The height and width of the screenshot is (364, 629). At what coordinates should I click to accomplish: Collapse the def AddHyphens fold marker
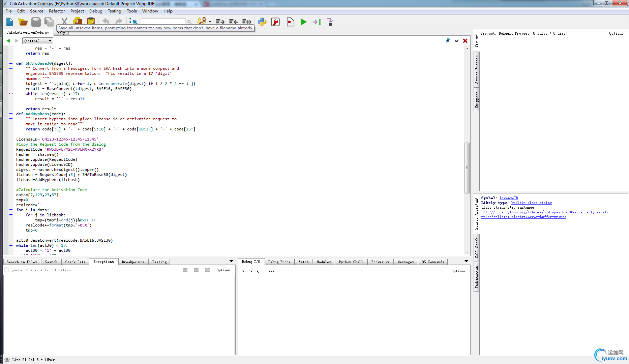click(x=11, y=114)
